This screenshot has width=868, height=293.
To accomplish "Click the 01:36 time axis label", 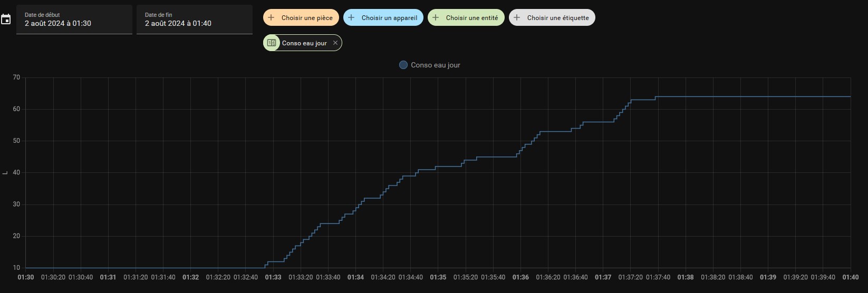I will click(x=520, y=277).
